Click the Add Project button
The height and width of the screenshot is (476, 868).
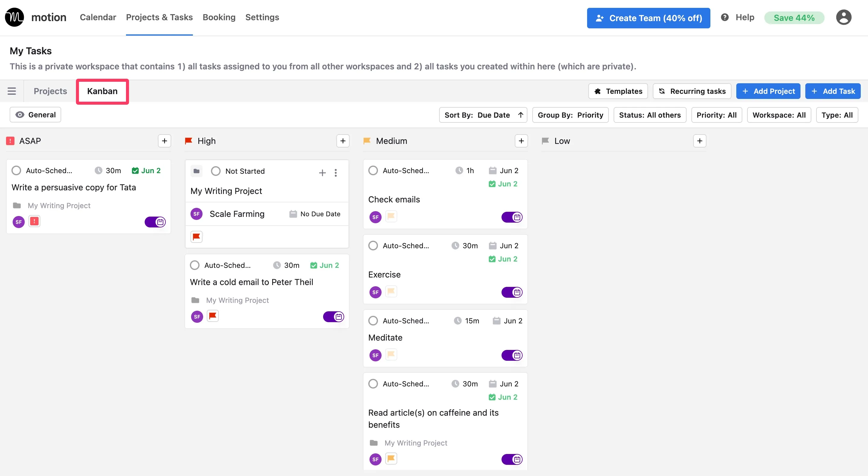point(768,91)
